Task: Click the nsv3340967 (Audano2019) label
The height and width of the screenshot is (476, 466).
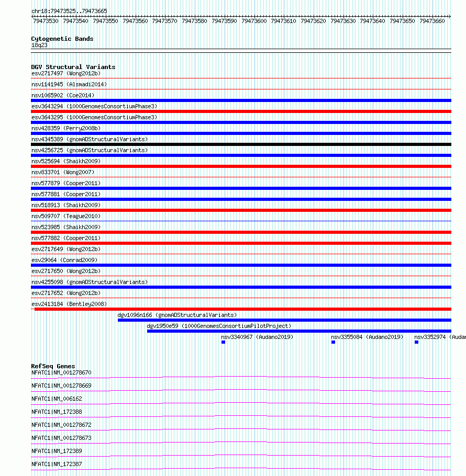Action: pyautogui.click(x=257, y=337)
